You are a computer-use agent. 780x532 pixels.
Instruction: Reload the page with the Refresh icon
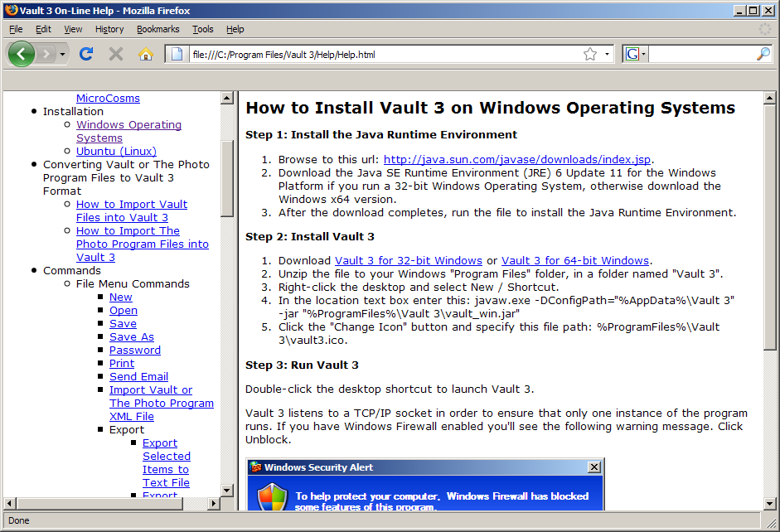86,54
